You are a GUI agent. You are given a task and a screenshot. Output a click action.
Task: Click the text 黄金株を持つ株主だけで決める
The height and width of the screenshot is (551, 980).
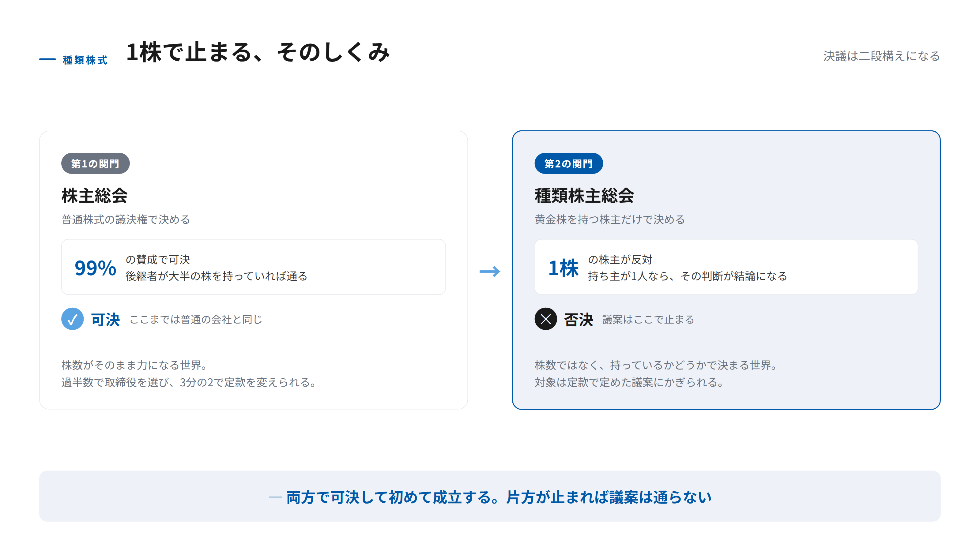(609, 219)
